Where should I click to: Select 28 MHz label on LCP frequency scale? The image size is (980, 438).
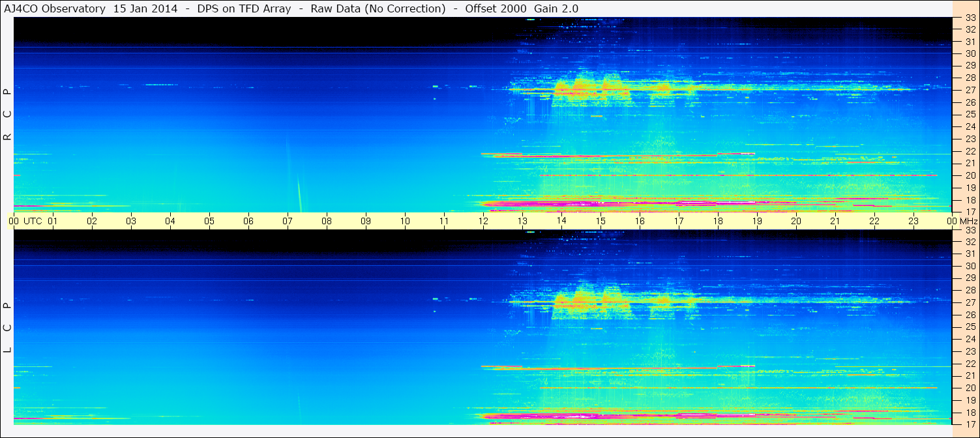click(x=970, y=290)
